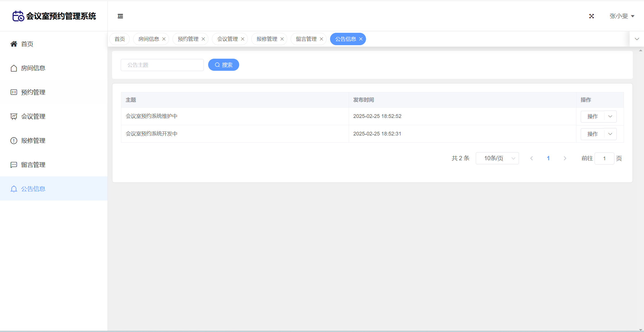Click the 搜索 button
Image resolution: width=644 pixels, height=332 pixels.
(223, 65)
